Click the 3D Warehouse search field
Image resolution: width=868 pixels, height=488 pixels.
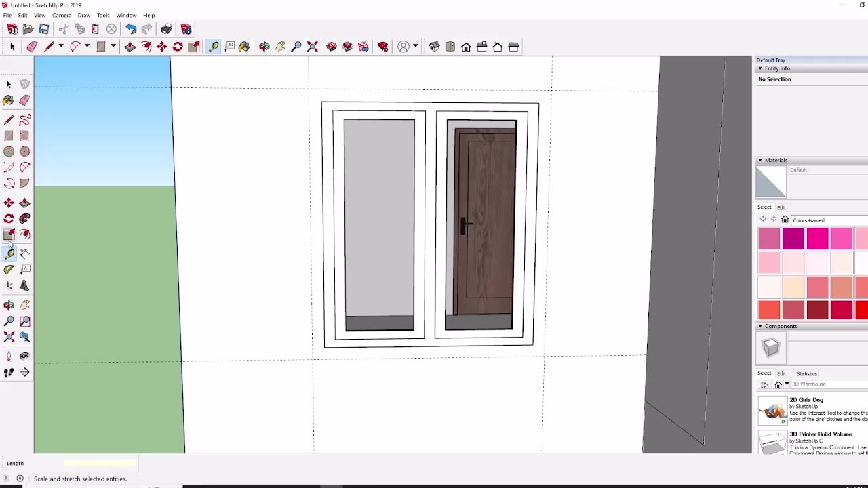tap(829, 384)
